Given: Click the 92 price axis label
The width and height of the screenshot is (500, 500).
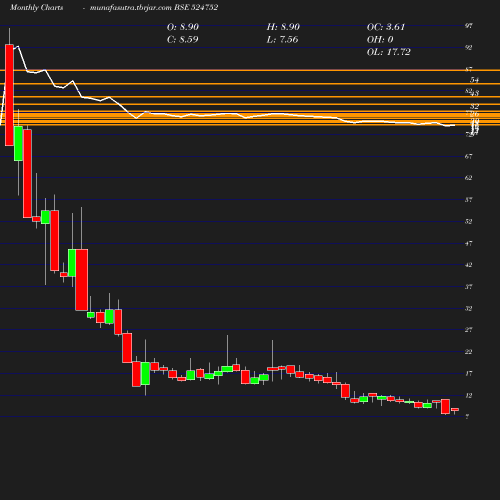Looking at the screenshot, I should pyautogui.click(x=468, y=48).
